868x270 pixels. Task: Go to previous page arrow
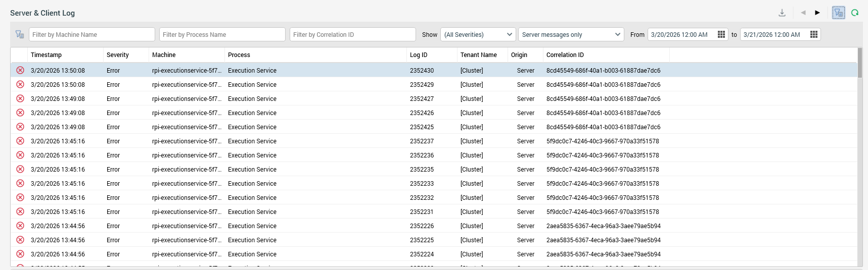803,13
